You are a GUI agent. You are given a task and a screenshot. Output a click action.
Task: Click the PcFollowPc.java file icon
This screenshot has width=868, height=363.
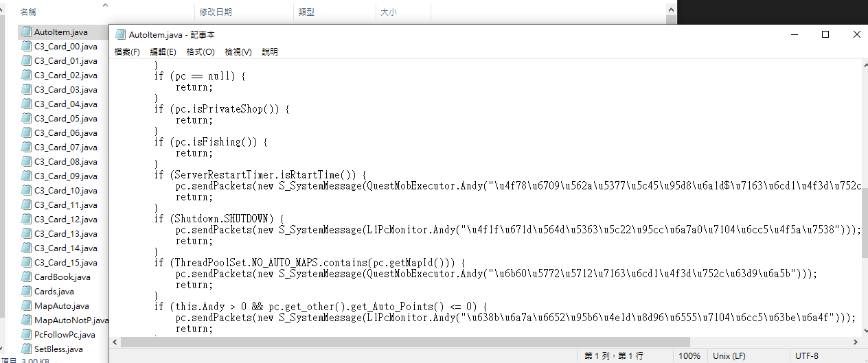click(x=26, y=334)
